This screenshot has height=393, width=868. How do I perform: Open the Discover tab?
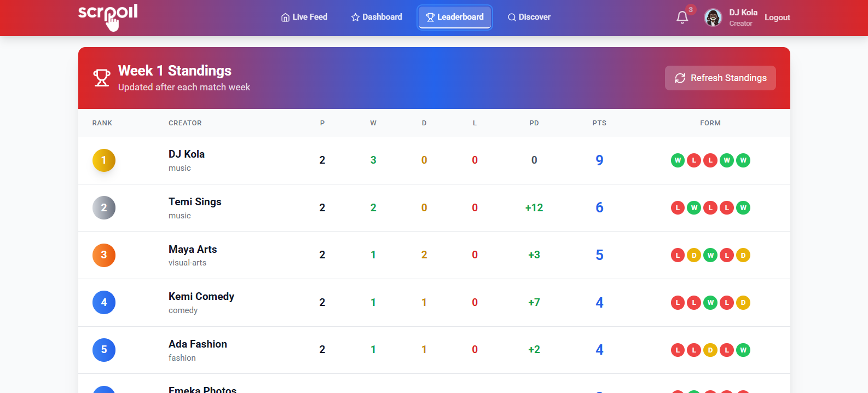529,17
